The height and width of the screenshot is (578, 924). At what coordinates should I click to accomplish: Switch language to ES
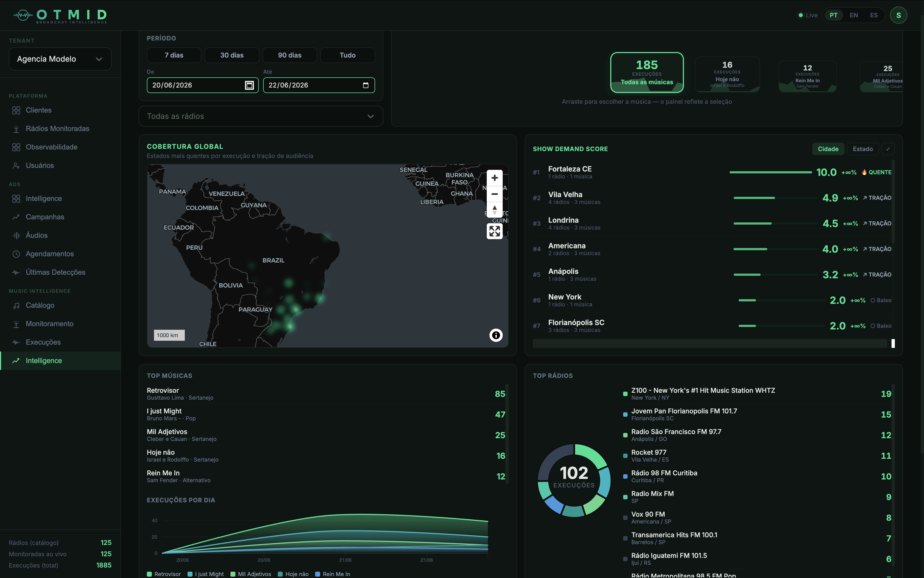tap(874, 15)
